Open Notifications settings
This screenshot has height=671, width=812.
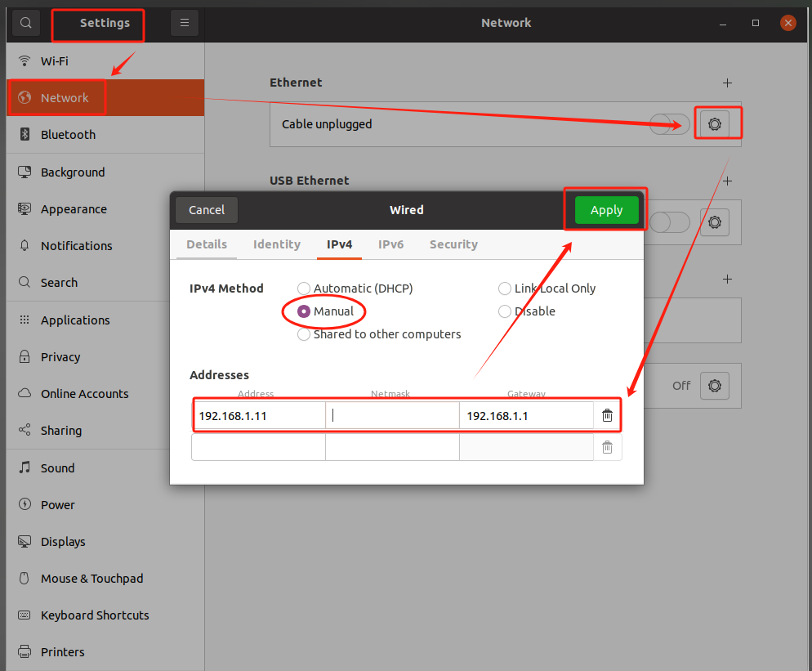pyautogui.click(x=105, y=246)
